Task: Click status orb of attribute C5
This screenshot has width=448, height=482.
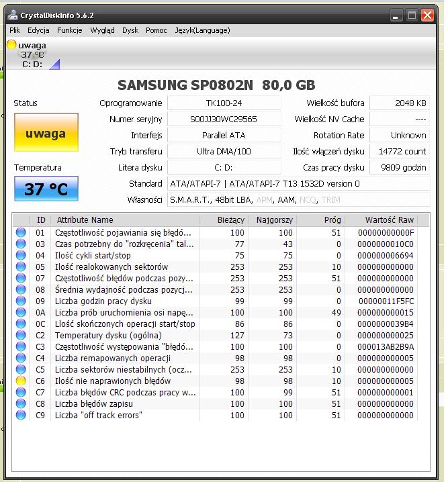Action: (x=21, y=369)
